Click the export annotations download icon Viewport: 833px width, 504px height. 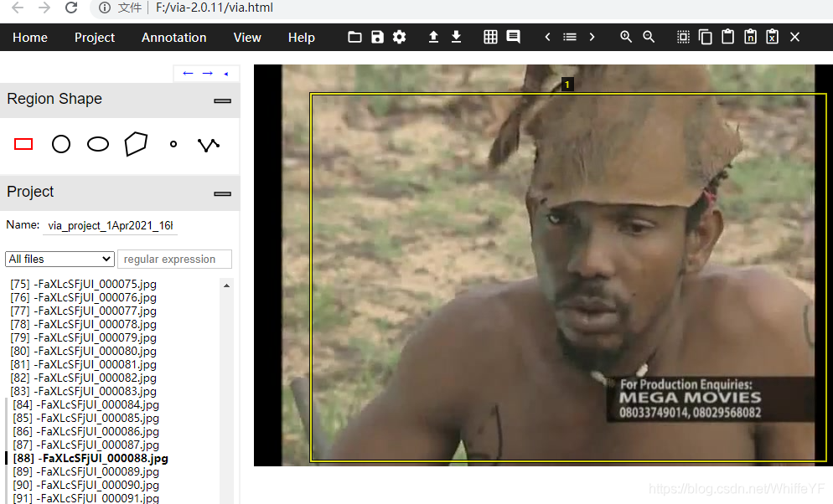click(456, 37)
